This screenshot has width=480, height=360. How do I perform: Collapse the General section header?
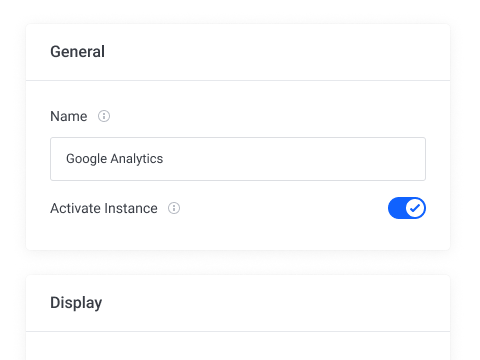pyautogui.click(x=238, y=52)
